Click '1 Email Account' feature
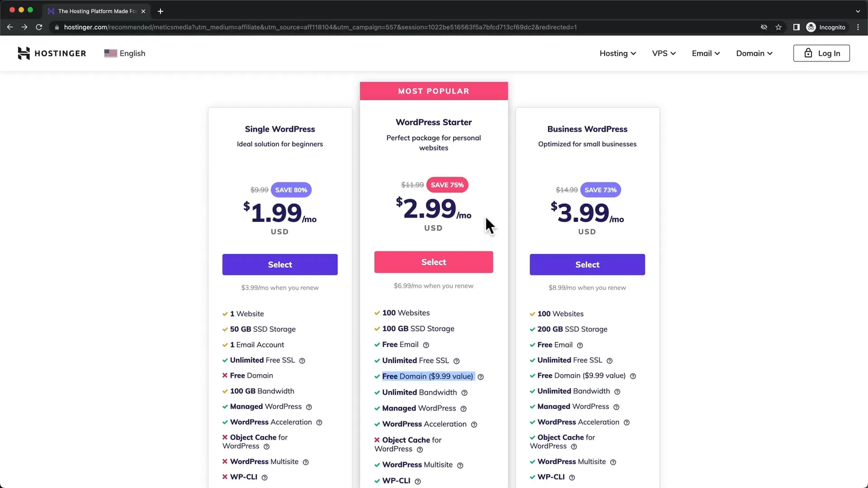 click(257, 345)
